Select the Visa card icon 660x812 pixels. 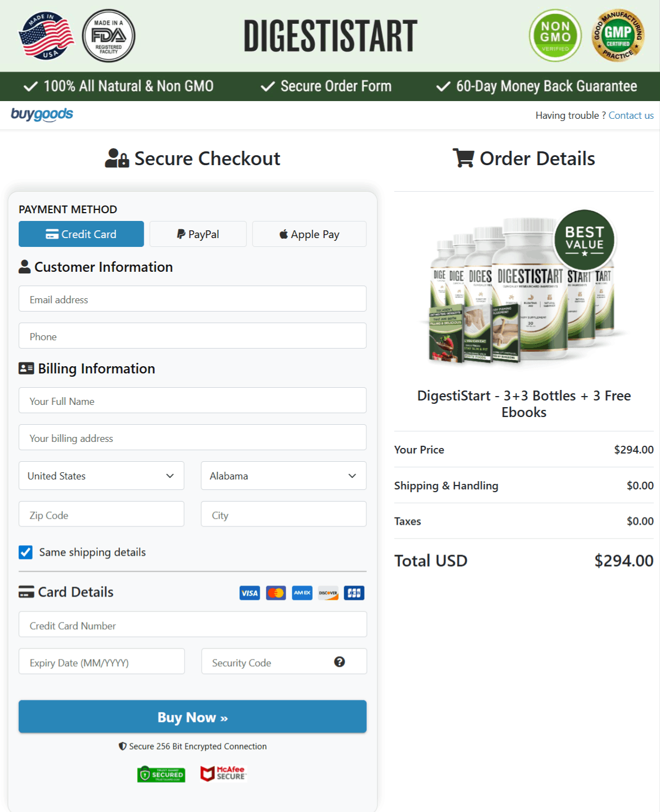coord(249,593)
